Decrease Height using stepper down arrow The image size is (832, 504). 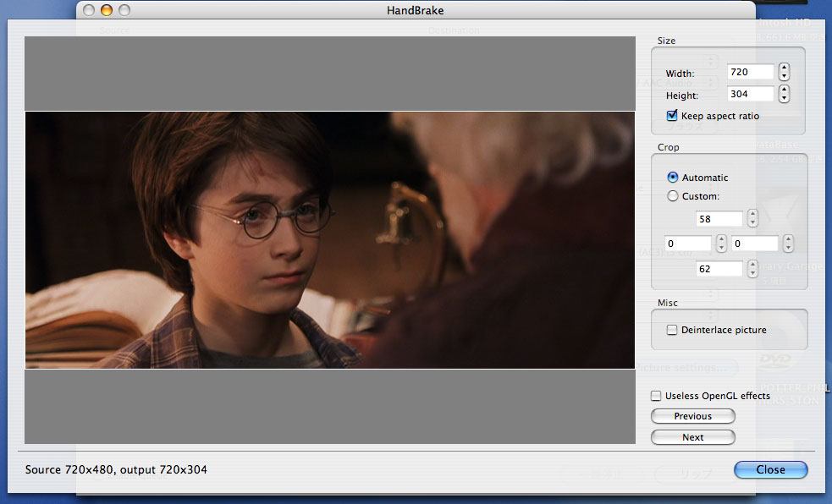pos(785,98)
